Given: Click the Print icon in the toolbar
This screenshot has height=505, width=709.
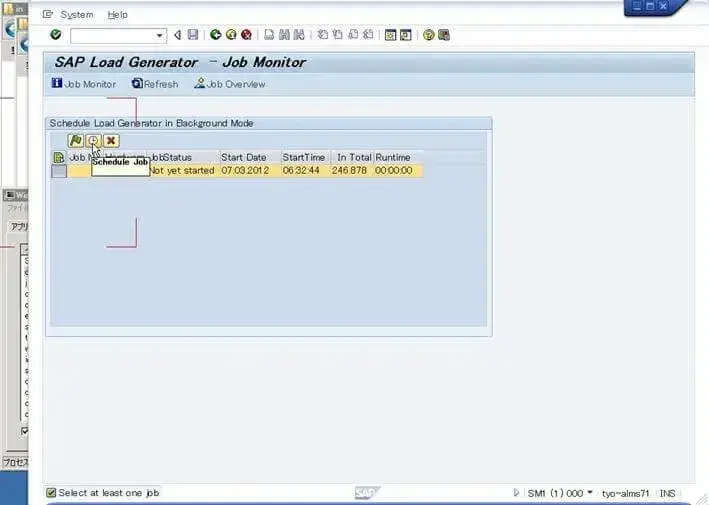Looking at the screenshot, I should coord(269,35).
